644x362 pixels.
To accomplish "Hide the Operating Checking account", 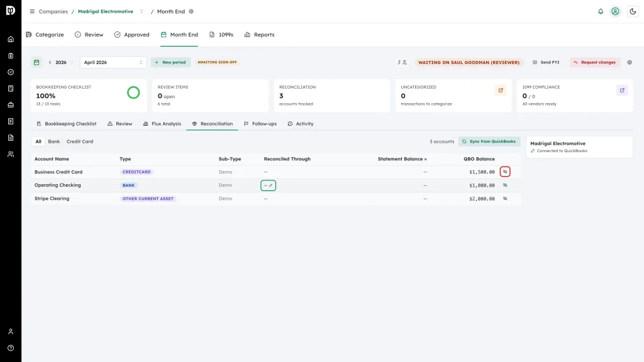I will [505, 185].
